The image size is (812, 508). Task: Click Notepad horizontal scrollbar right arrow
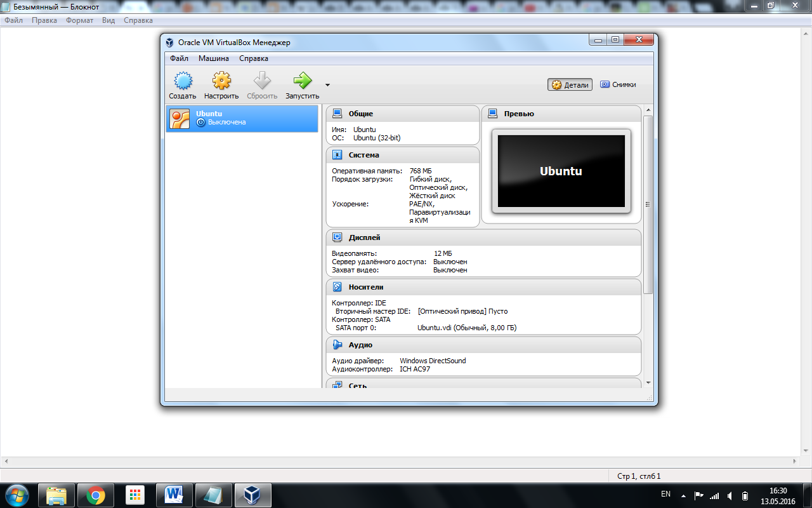(796, 461)
